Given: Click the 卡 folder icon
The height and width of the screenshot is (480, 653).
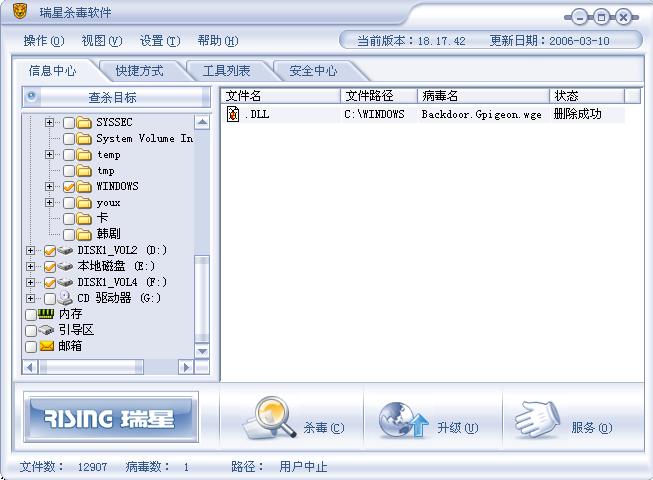Looking at the screenshot, I should pyautogui.click(x=84, y=219).
